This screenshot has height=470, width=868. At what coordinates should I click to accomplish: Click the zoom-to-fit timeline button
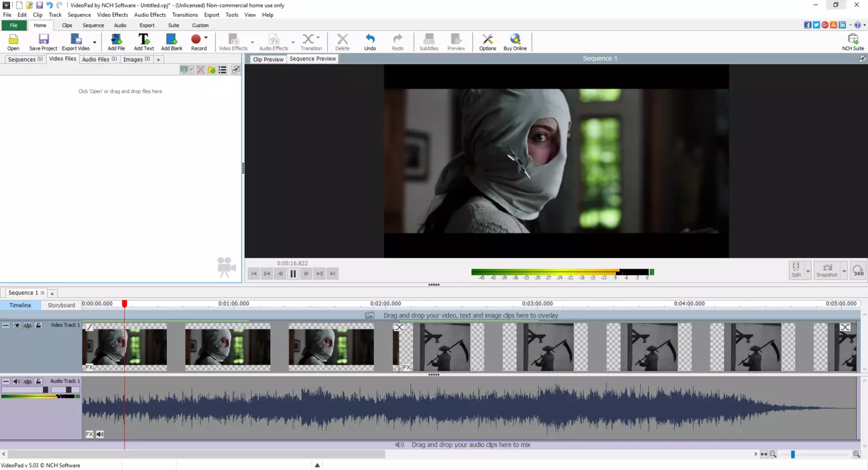[764, 454]
